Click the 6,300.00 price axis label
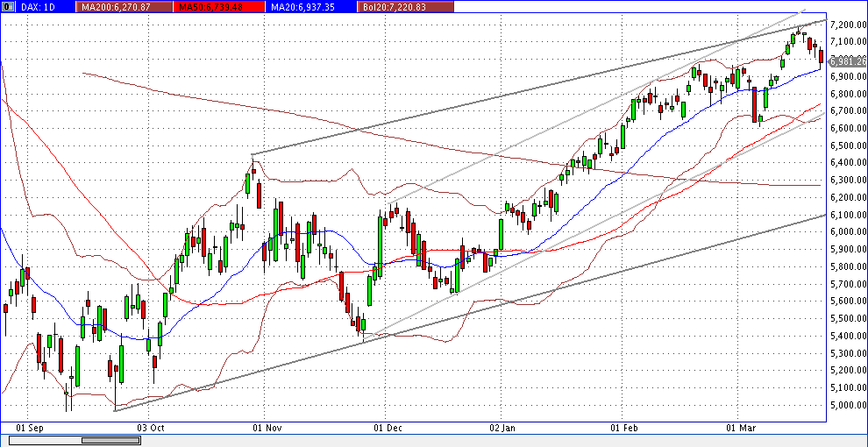This screenshot has height=447, width=868. pos(848,181)
